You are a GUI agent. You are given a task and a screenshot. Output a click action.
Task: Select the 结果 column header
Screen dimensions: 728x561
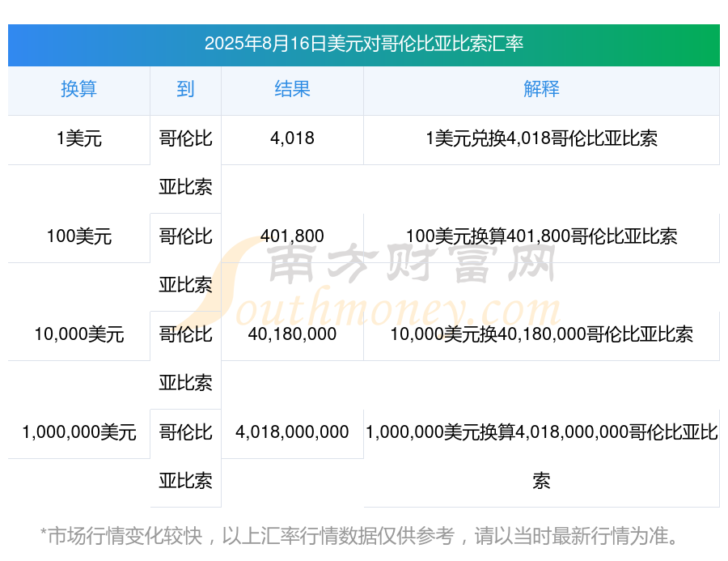pos(292,89)
